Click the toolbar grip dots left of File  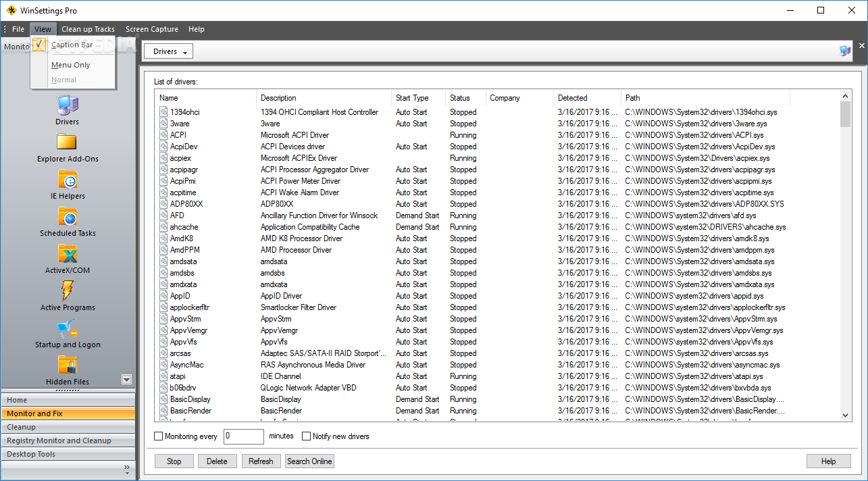pos(5,29)
